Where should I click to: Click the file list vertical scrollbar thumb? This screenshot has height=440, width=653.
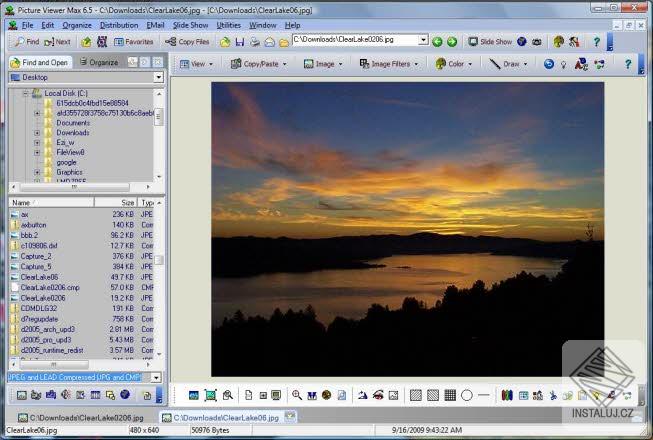(x=159, y=260)
